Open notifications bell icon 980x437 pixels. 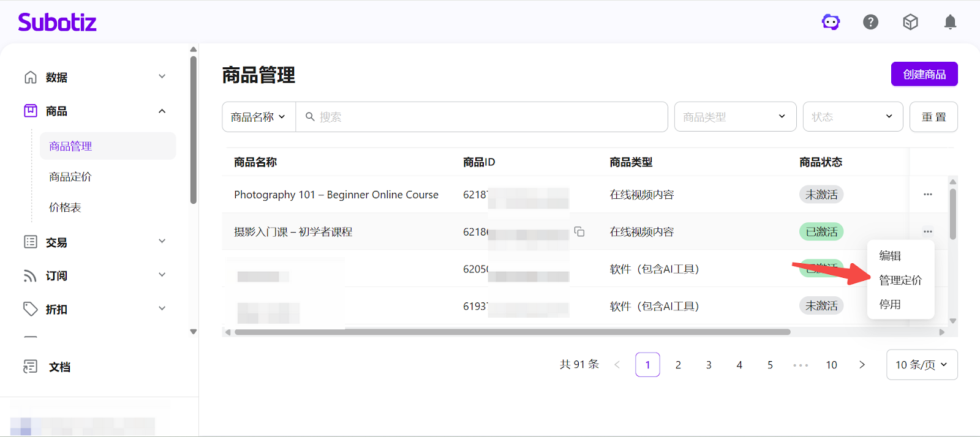(x=950, y=23)
